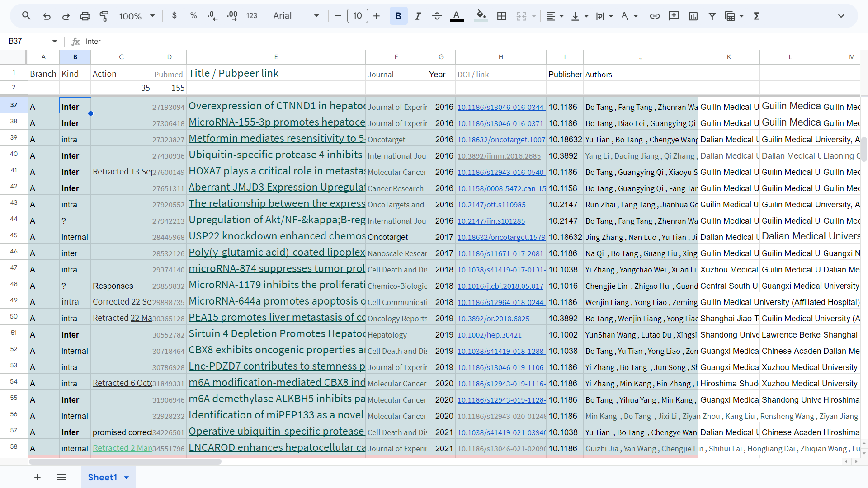
Task: Open the fill color picker
Action: click(x=481, y=16)
